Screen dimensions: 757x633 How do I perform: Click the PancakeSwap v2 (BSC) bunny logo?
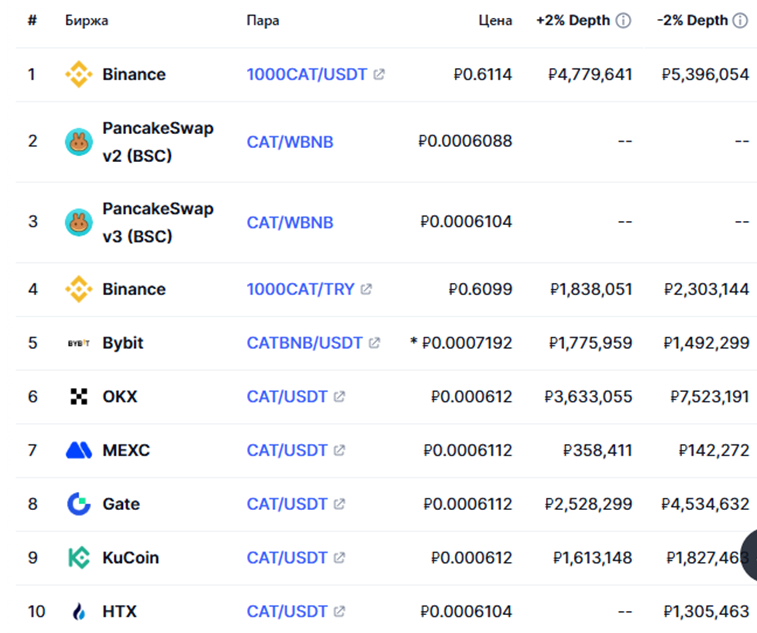pos(79,142)
